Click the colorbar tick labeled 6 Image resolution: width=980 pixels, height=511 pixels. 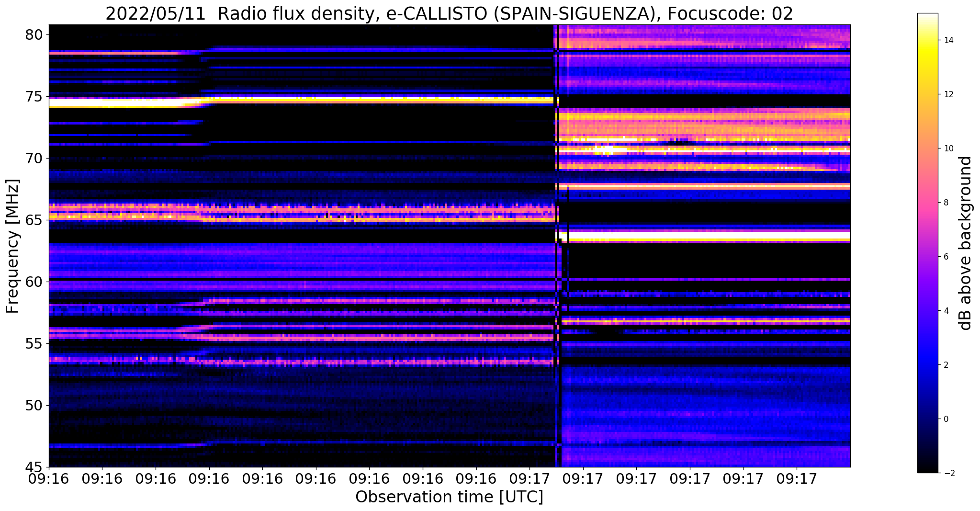pyautogui.click(x=946, y=257)
